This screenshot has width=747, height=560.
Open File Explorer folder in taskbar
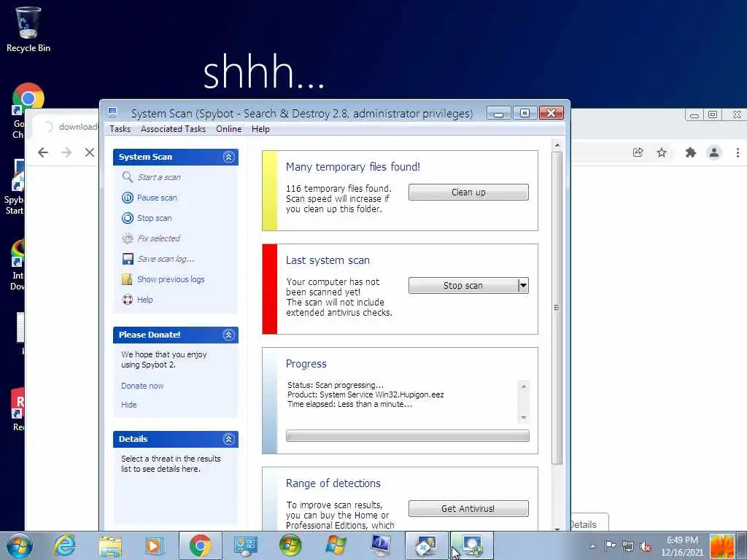click(110, 545)
